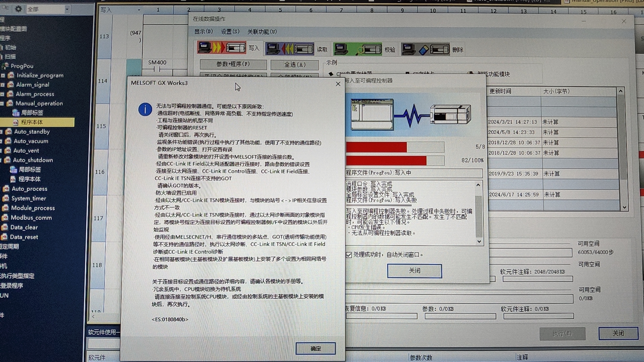Click the System_timer program icon
The image size is (644, 362).
(6, 198)
